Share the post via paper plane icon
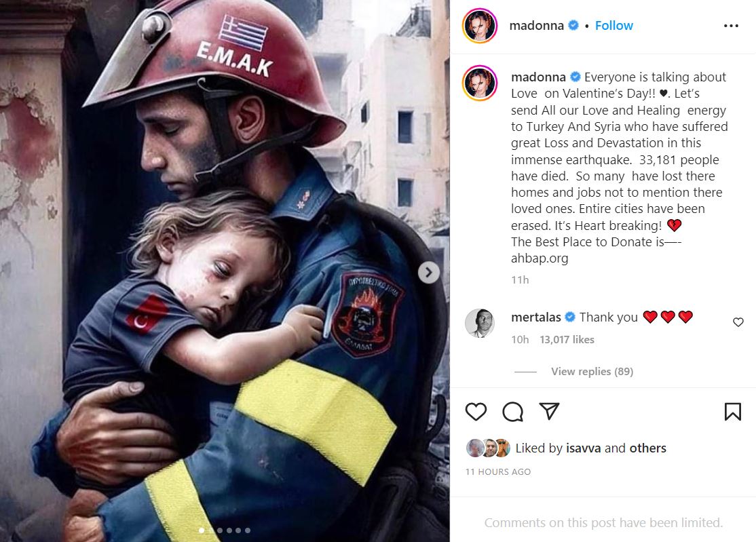 549,411
